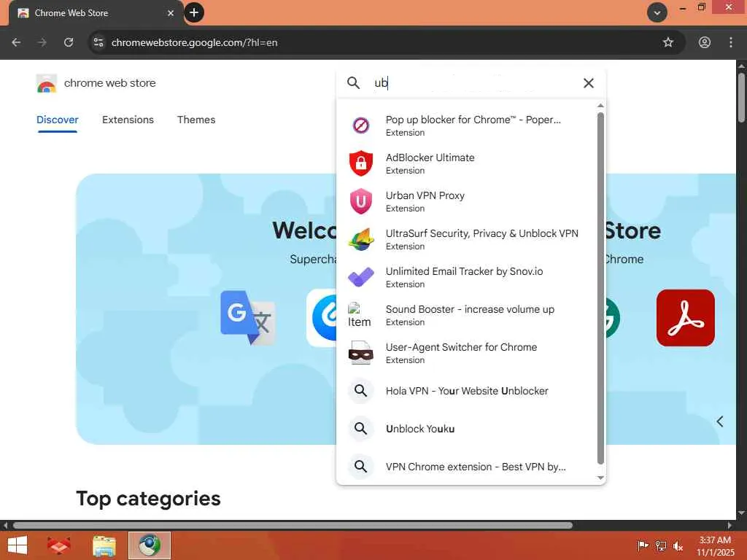Click the Snov.io purple checkmark icon
The width and height of the screenshot is (747, 560).
coord(360,277)
